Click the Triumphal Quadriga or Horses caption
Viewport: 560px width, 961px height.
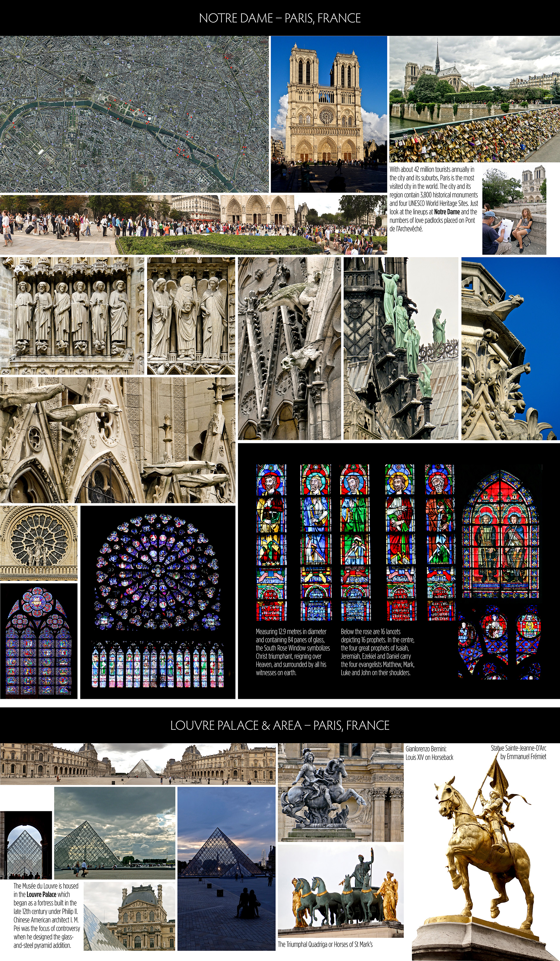pos(325,944)
